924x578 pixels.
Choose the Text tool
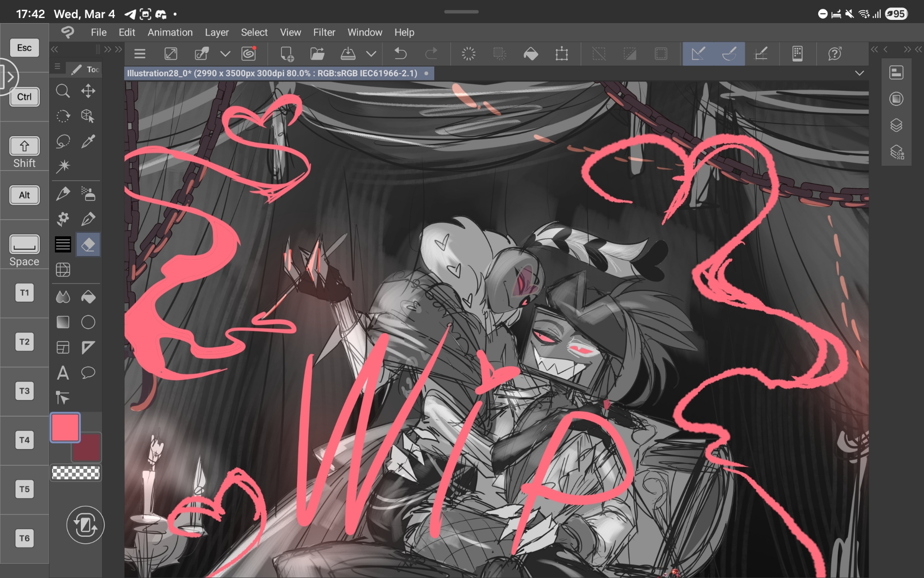pos(63,373)
